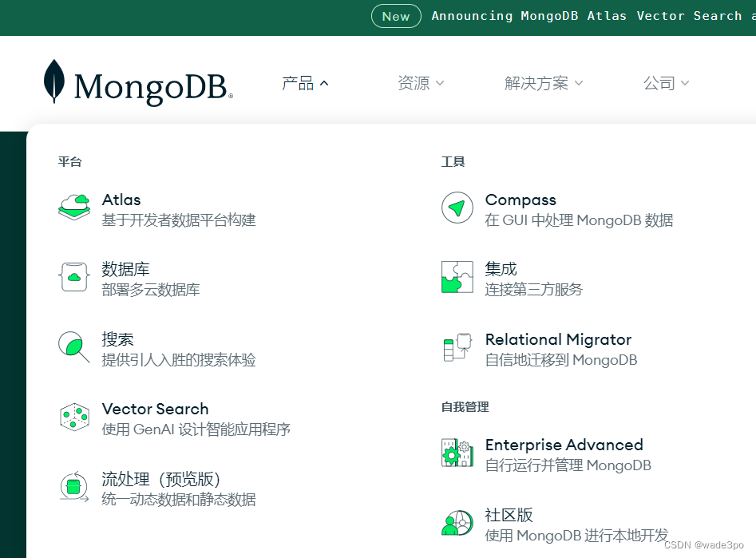
Task: Open 流处理 (预览版) link
Action: click(x=161, y=479)
